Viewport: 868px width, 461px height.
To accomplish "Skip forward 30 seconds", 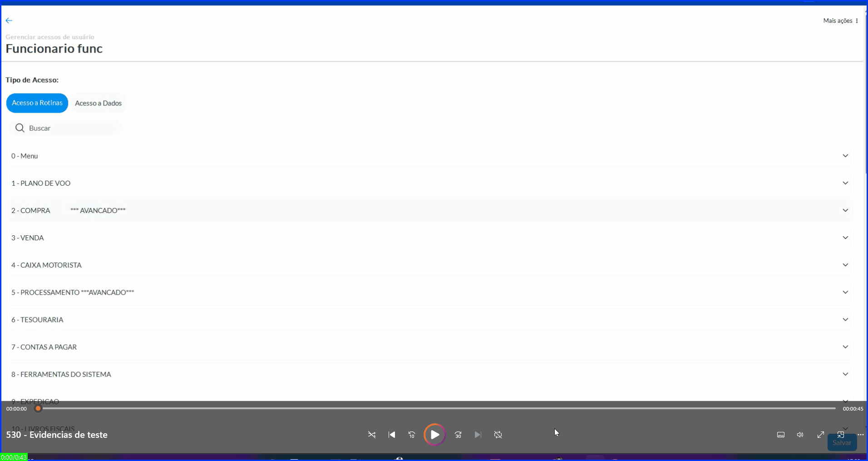I will point(458,435).
